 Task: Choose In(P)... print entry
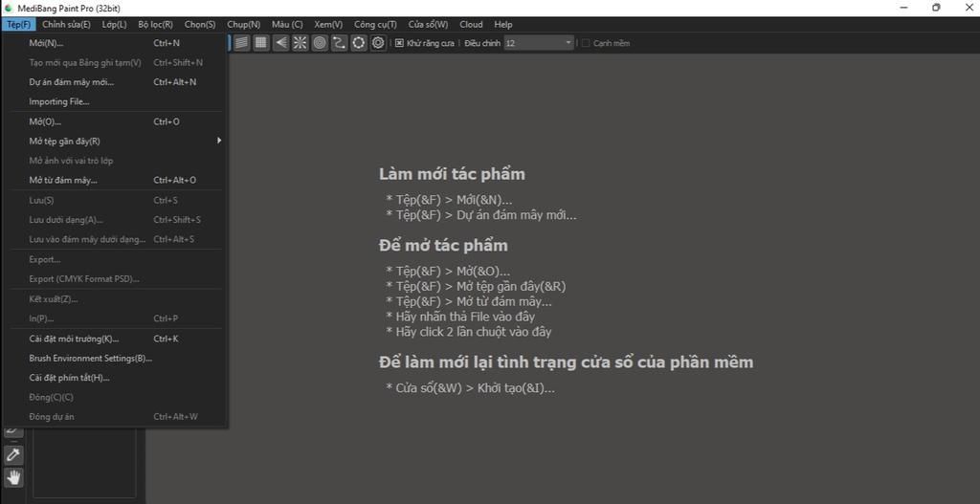[x=116, y=318]
